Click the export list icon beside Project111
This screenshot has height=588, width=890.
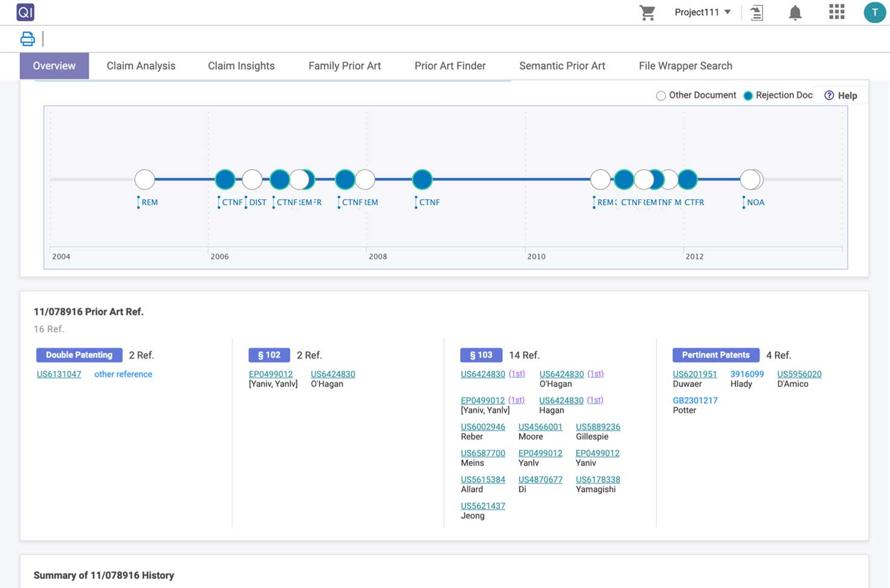coord(756,13)
